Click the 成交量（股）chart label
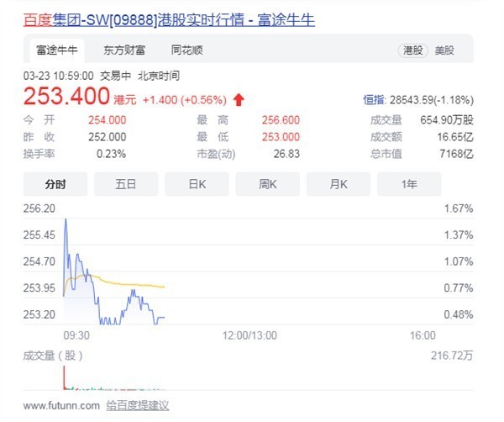This screenshot has width=504, height=422. point(53,356)
